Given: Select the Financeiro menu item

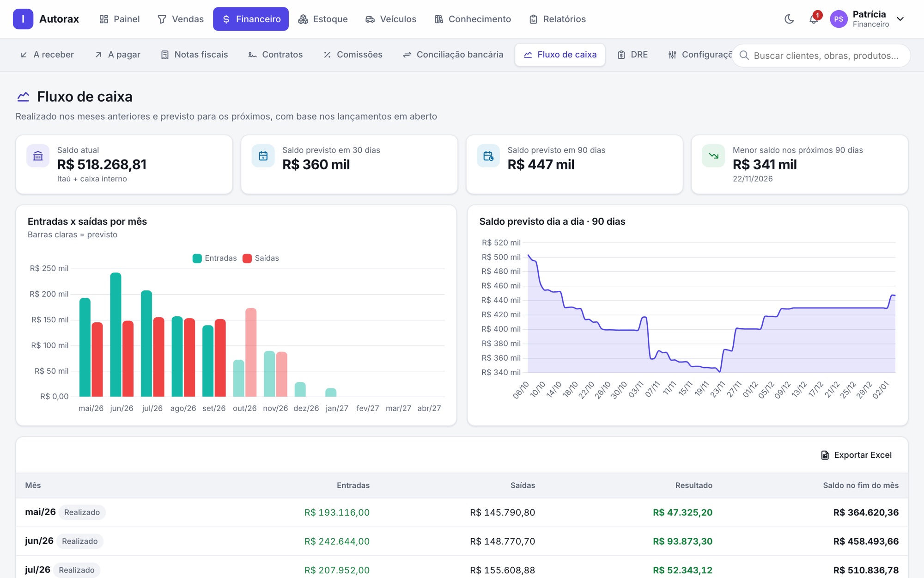Looking at the screenshot, I should coord(251,19).
